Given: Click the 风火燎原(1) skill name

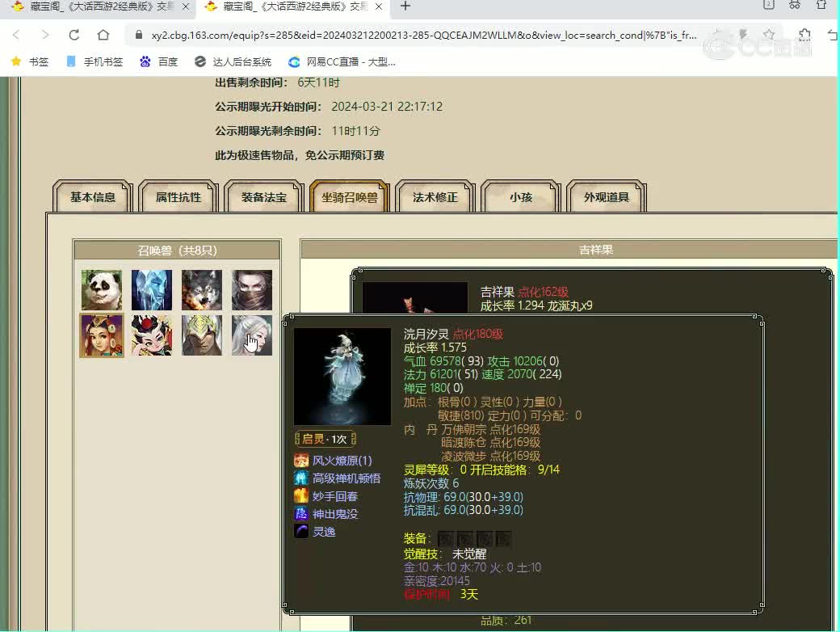Looking at the screenshot, I should click(342, 461).
